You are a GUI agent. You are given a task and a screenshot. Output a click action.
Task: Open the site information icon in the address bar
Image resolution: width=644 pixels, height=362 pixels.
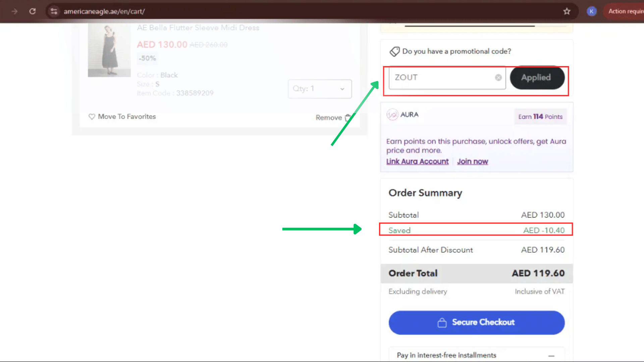pyautogui.click(x=54, y=11)
